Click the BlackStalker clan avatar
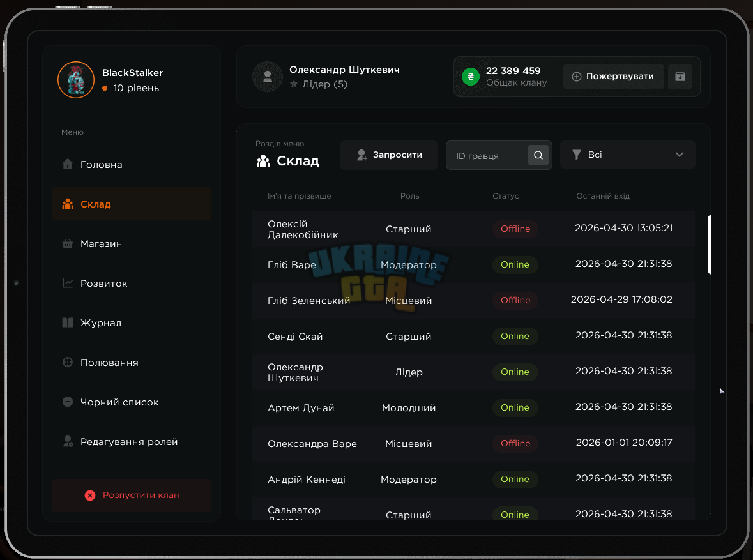The height and width of the screenshot is (560, 753). (76, 80)
